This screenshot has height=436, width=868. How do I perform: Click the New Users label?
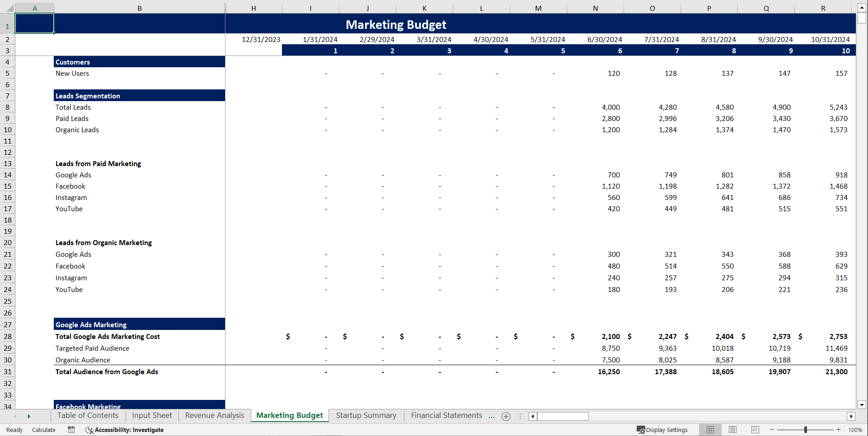pyautogui.click(x=72, y=73)
